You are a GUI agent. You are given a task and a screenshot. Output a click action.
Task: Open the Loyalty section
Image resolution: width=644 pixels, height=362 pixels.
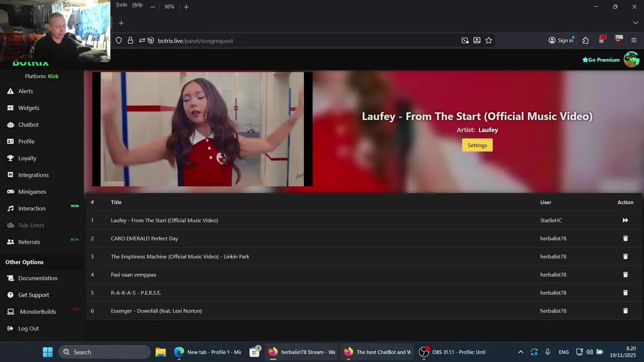[x=27, y=158]
